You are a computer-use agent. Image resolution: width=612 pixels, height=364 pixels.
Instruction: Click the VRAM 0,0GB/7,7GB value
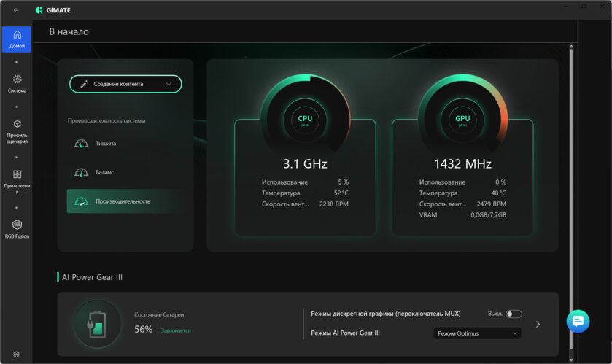click(x=488, y=215)
